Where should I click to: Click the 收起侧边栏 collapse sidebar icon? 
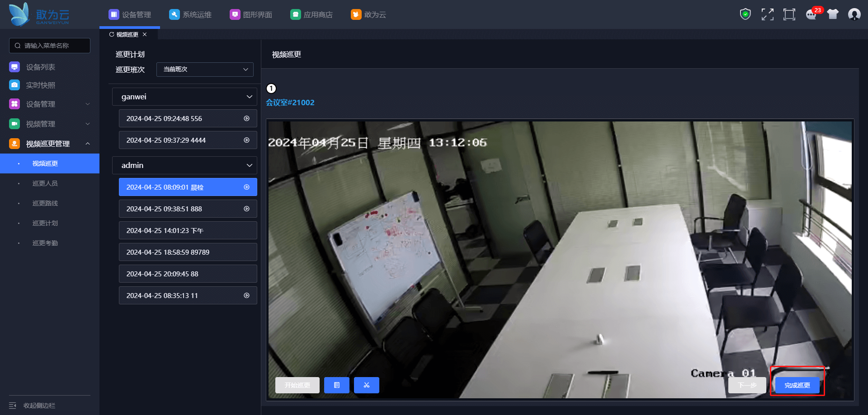(x=13, y=406)
